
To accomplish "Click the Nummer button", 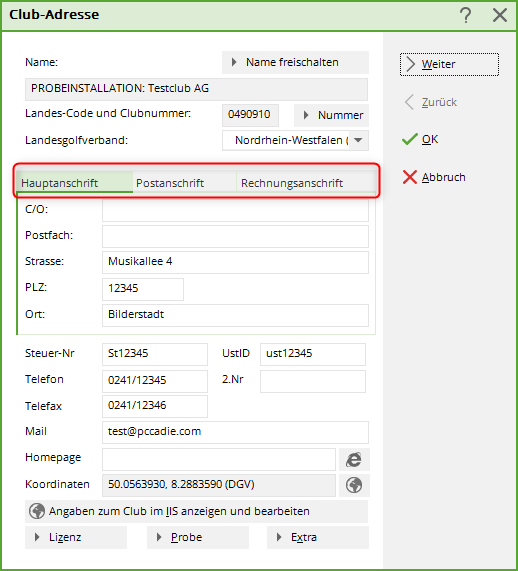I will tap(331, 115).
